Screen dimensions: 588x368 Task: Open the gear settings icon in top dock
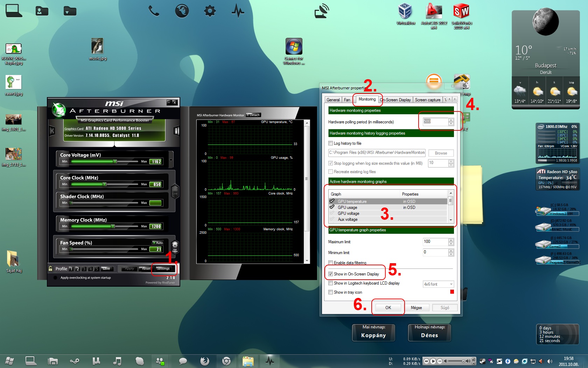[x=210, y=11]
